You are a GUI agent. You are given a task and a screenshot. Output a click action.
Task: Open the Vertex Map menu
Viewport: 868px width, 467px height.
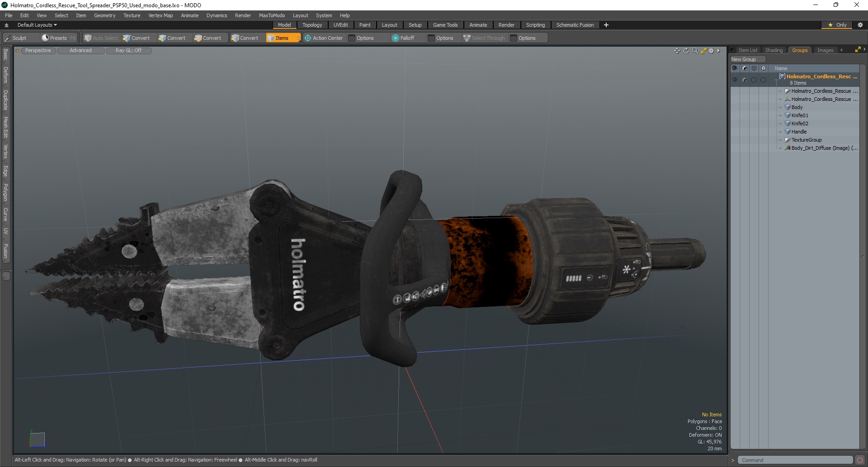[x=160, y=15]
